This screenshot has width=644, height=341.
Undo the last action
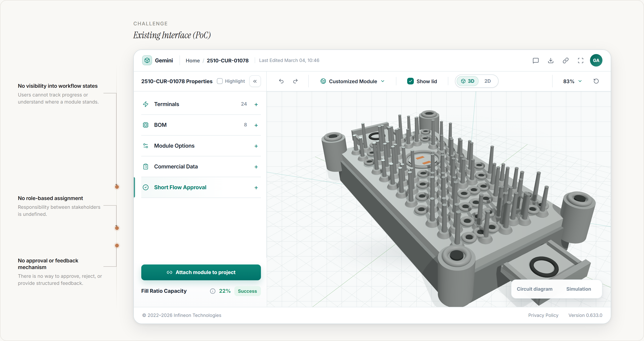tap(281, 81)
